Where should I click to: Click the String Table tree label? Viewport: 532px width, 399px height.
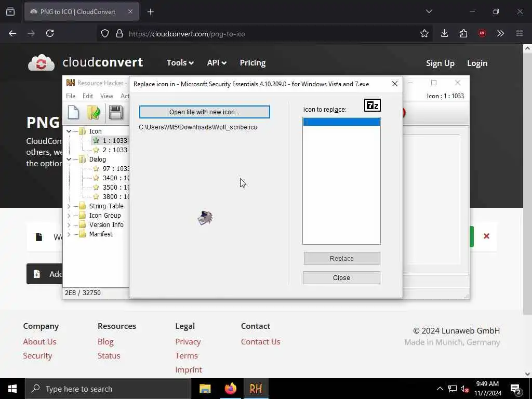[106, 206]
